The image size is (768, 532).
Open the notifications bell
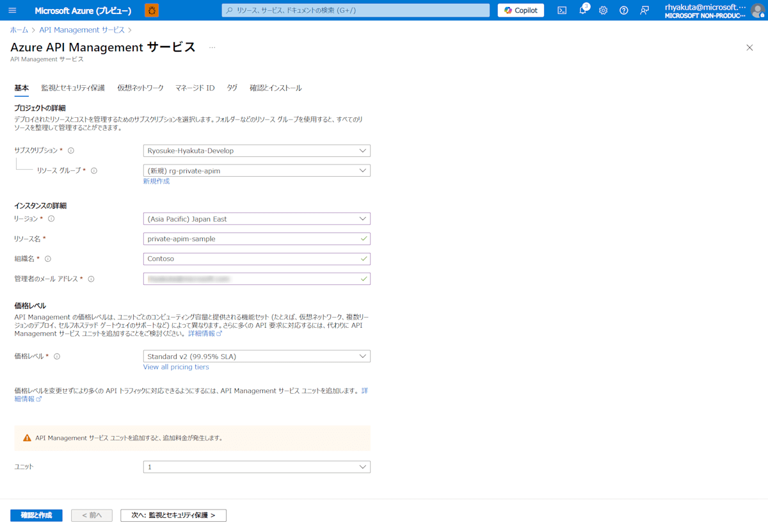point(583,10)
